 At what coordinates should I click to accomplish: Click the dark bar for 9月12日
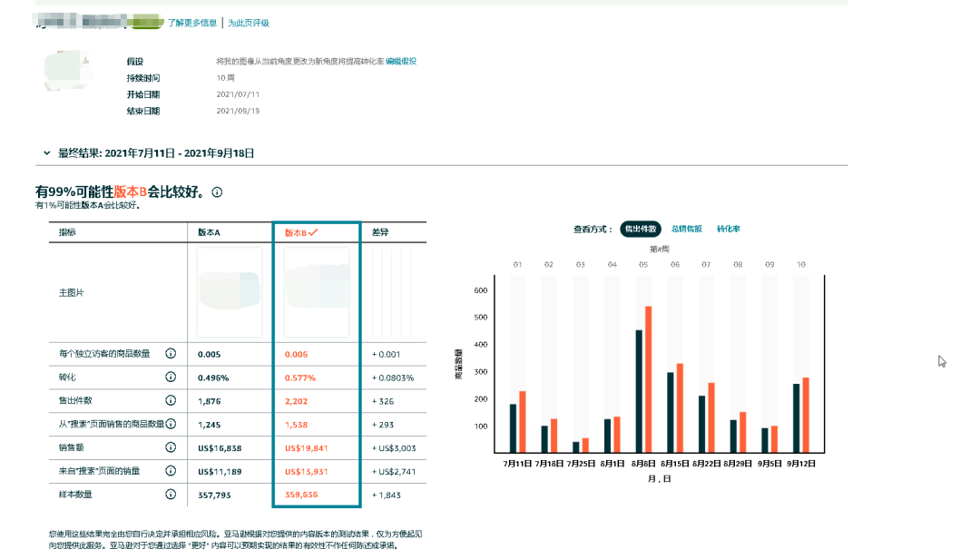pyautogui.click(x=797, y=417)
